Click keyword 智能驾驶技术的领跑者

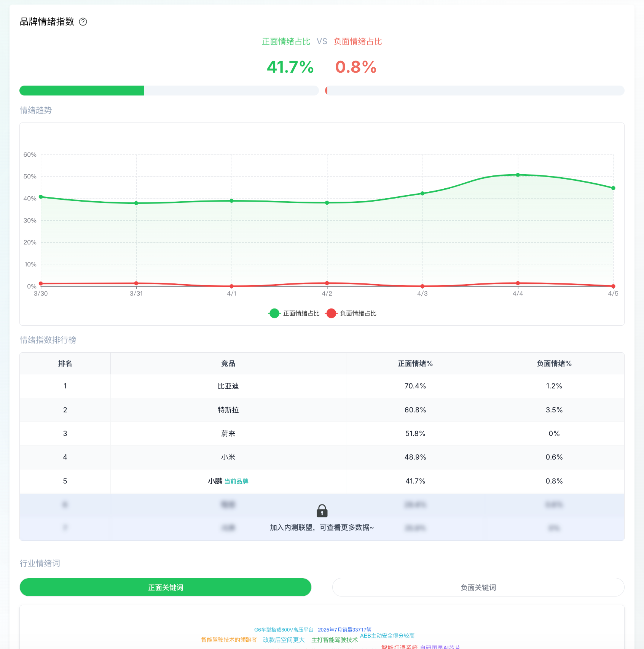pos(229,639)
